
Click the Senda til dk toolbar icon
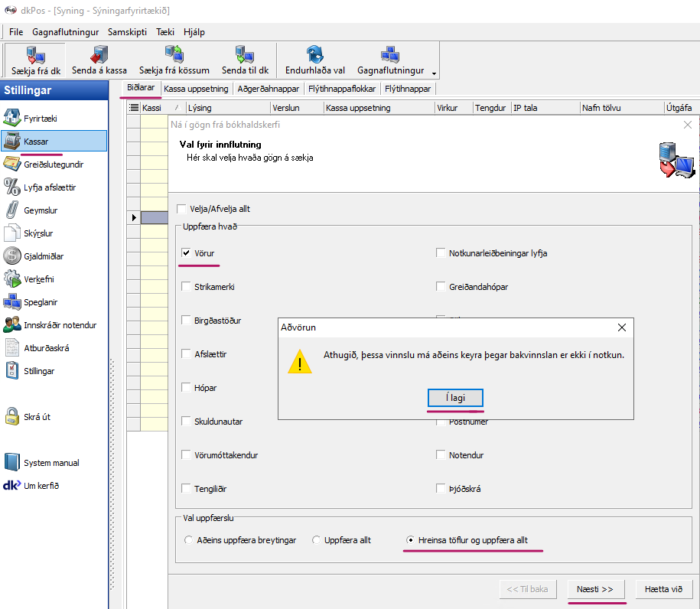(x=243, y=54)
